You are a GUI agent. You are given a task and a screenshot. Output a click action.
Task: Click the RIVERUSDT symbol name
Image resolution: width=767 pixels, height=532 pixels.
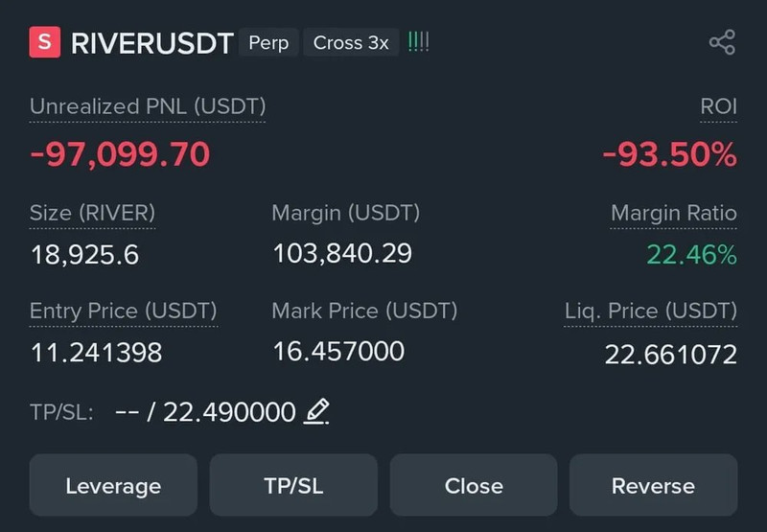coord(152,43)
